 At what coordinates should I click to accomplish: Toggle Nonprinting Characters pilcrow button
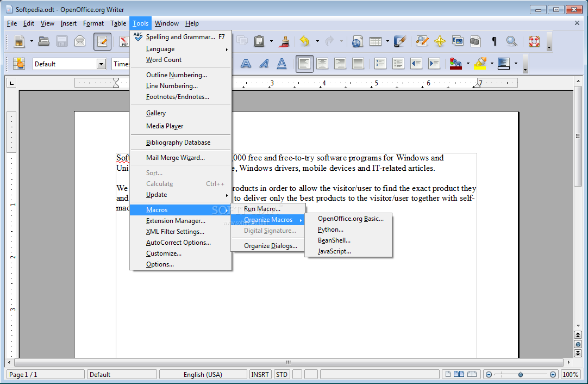pyautogui.click(x=494, y=41)
